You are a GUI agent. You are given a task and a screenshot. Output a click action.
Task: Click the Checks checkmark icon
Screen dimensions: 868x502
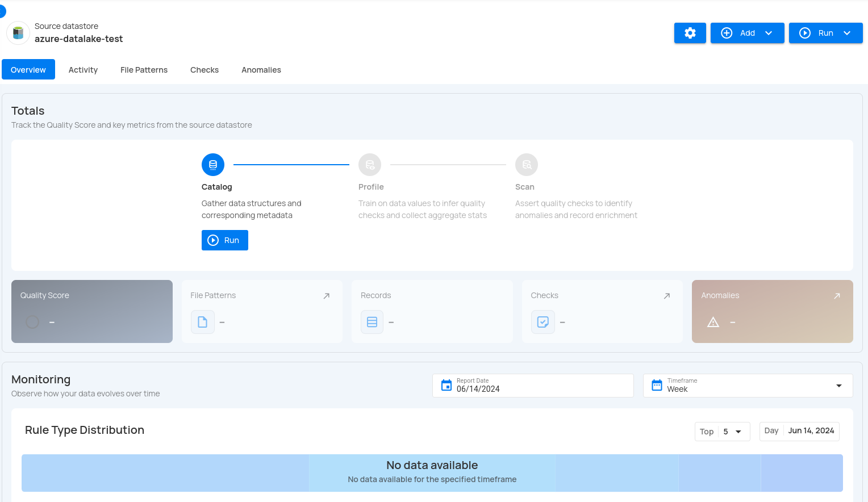(543, 322)
